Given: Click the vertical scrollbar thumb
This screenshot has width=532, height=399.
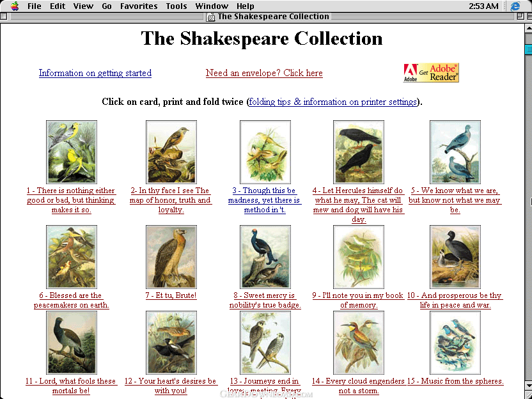Looking at the screenshot, I should coord(528,49).
